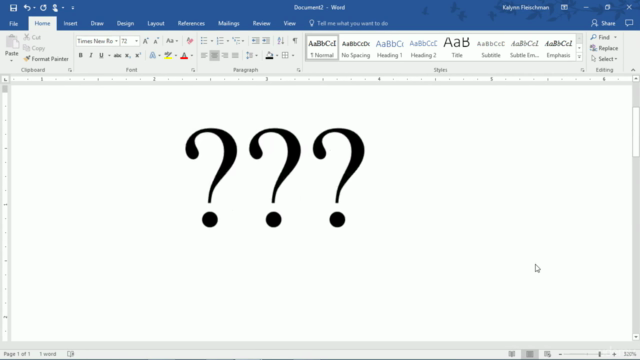640x360 pixels.
Task: Switch to the References tab
Action: [191, 24]
